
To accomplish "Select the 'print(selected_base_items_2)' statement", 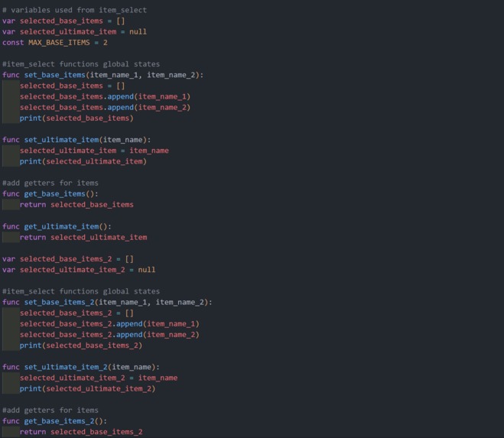I will 81,346.
